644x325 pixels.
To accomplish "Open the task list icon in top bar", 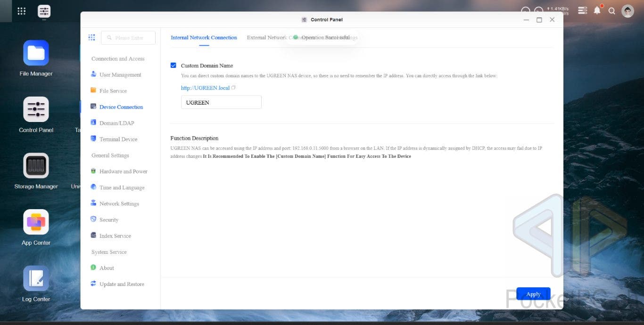I will click(583, 10).
